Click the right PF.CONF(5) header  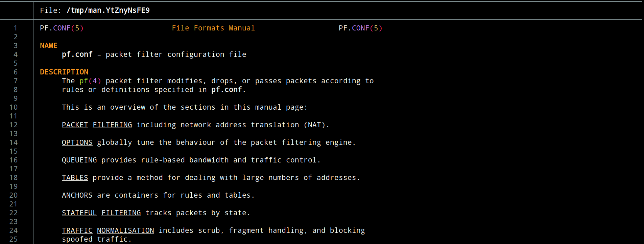tap(360, 28)
